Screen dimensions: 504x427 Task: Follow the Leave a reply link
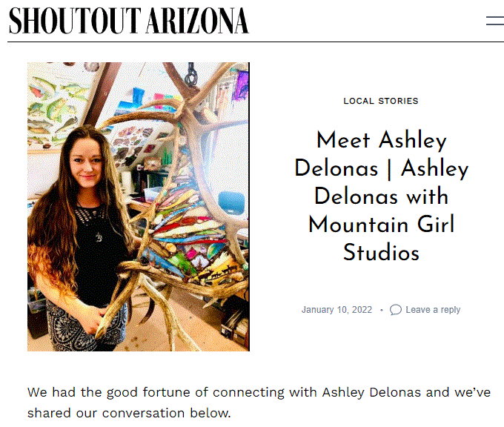pos(433,310)
